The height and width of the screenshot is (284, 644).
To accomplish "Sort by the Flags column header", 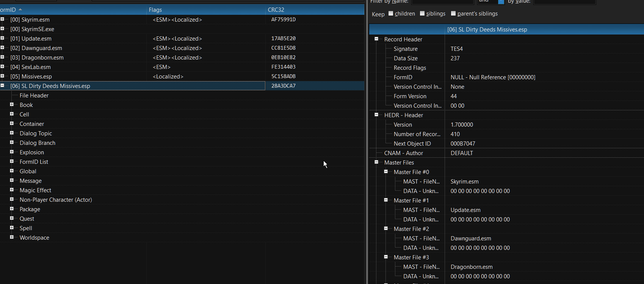I will [206, 9].
